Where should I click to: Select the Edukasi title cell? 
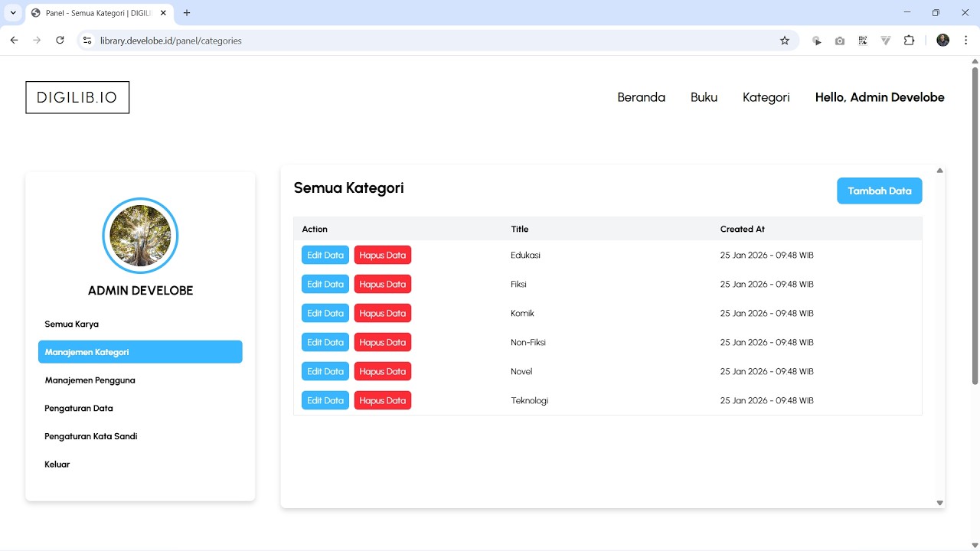point(525,255)
